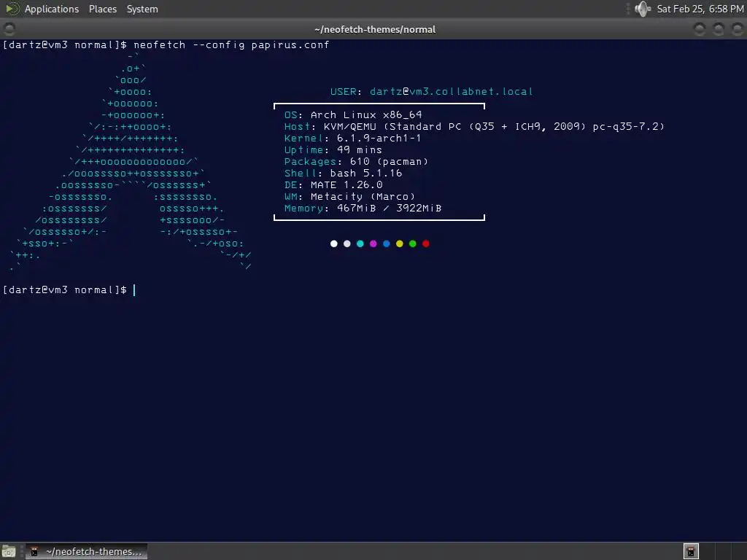Click the yellow color dot
Viewport: 747px width, 560px height.
point(400,244)
